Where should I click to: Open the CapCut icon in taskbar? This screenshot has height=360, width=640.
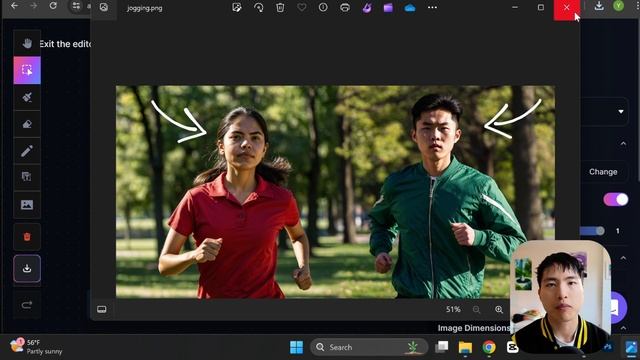point(512,347)
